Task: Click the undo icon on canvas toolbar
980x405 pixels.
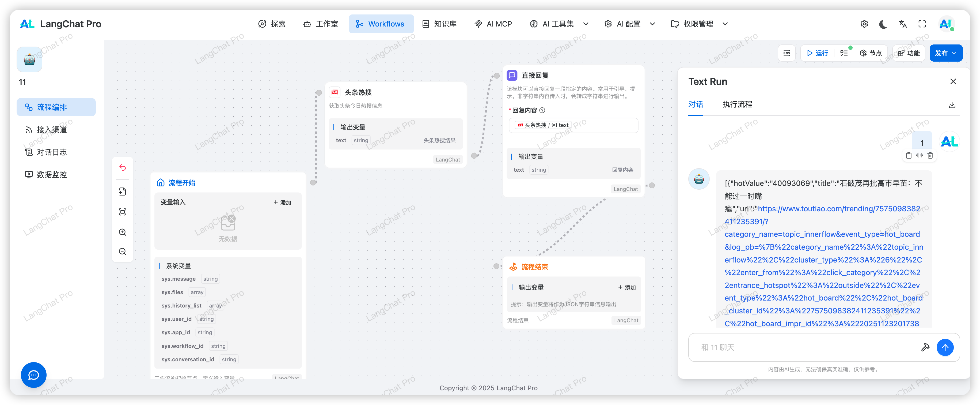Action: pos(123,167)
